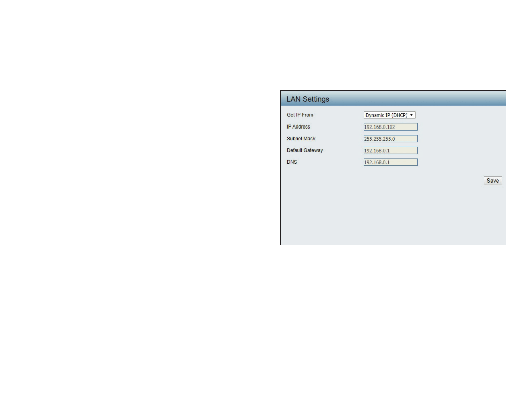Click empty panel area below Save button
This screenshot has width=532, height=411.
393,215
